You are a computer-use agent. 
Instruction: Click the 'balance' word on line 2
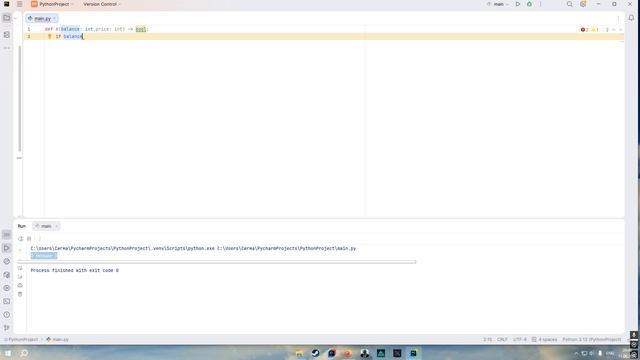73,36
